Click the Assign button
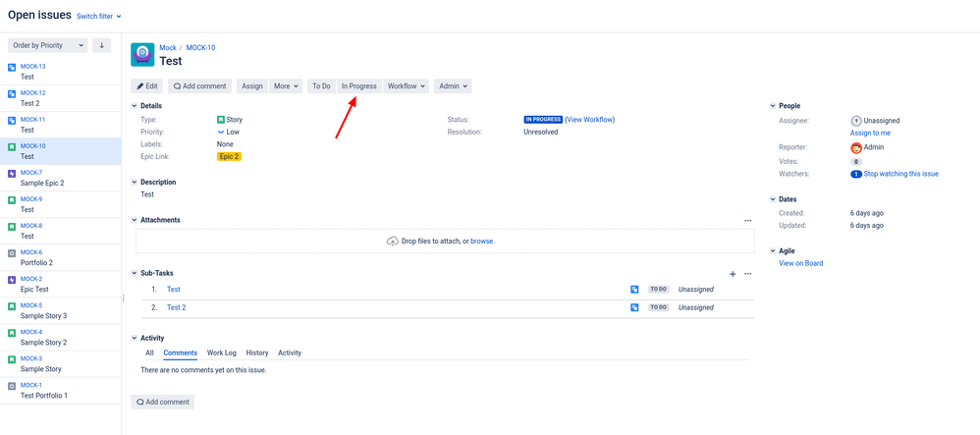 tap(252, 86)
